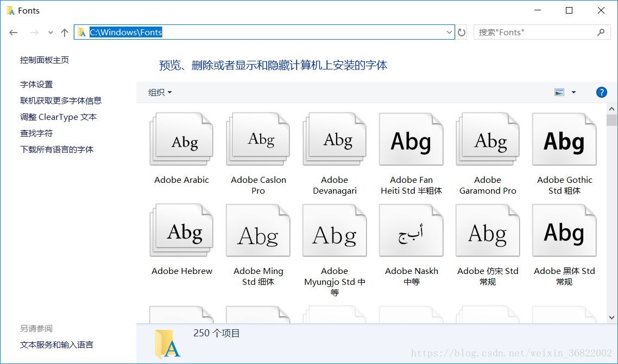Go up one folder level
The image size is (618, 364).
(x=65, y=33)
